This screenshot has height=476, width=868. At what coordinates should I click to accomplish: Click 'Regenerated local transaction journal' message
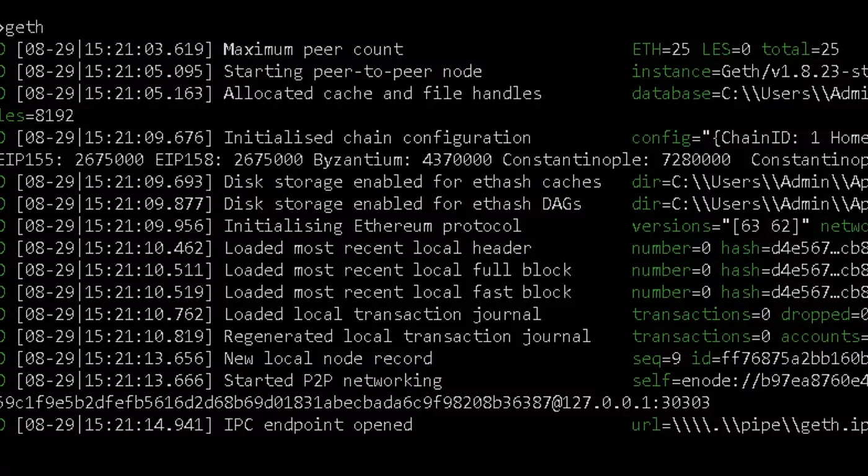click(x=407, y=337)
